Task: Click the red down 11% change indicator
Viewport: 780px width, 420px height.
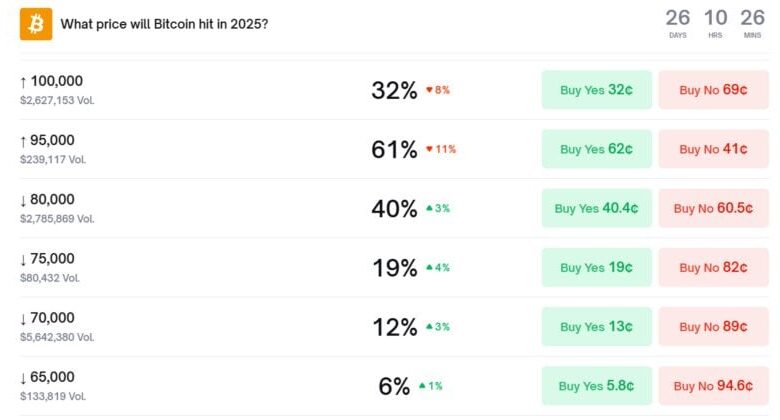Action: pos(441,149)
